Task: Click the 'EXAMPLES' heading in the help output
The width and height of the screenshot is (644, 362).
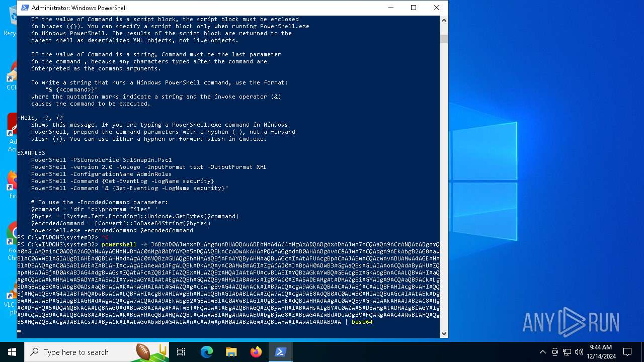Action: coord(31,153)
